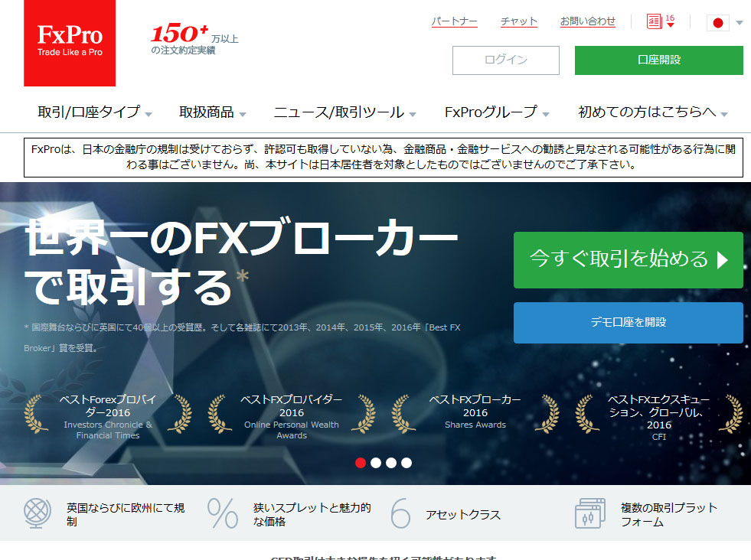Click the blue デモ口座を開設 button
This screenshot has width=751, height=560.
coord(629,323)
